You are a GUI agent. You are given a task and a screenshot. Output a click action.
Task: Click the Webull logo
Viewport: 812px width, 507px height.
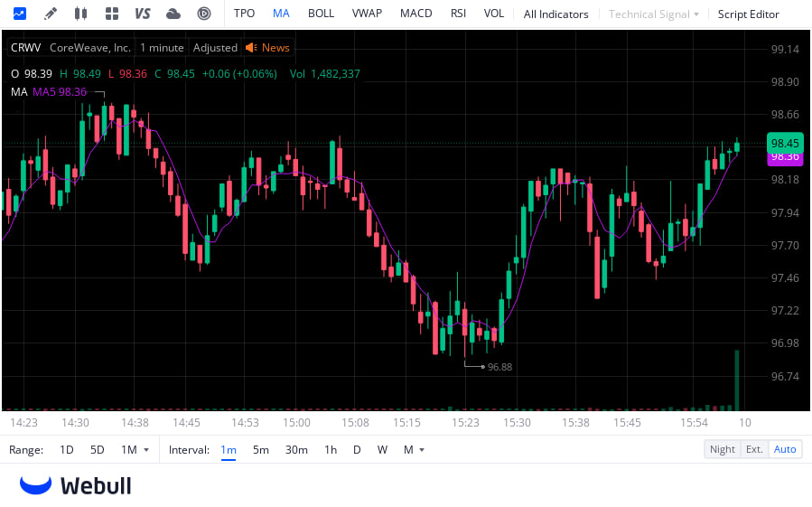click(x=76, y=485)
